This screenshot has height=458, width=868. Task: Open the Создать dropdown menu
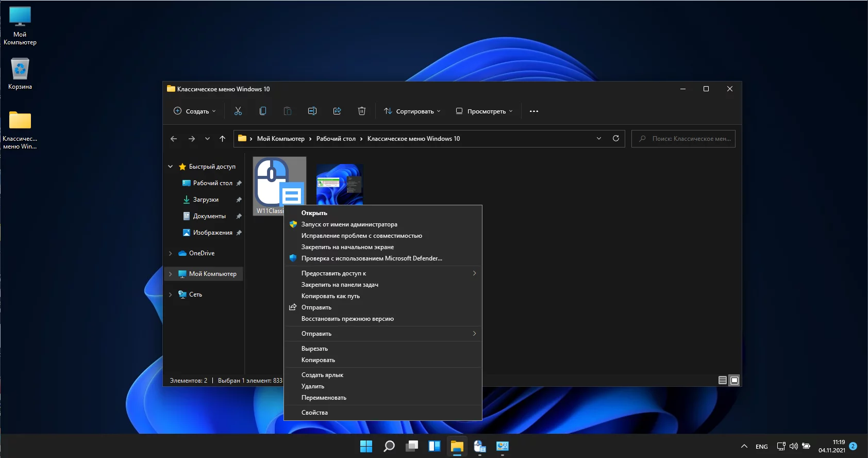pyautogui.click(x=195, y=111)
